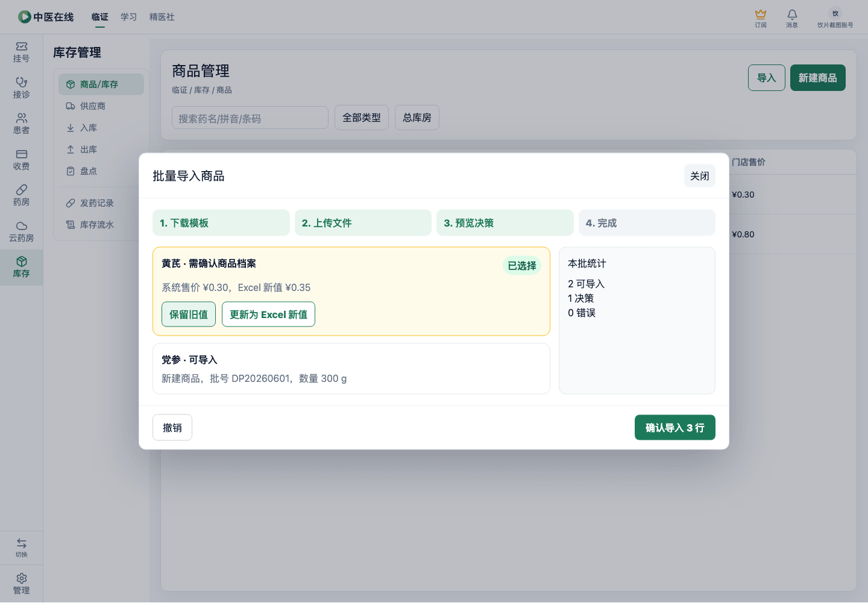Viewport: 868px width, 603px height.
Task: Click the ¥0.80 price cell
Action: click(743, 234)
